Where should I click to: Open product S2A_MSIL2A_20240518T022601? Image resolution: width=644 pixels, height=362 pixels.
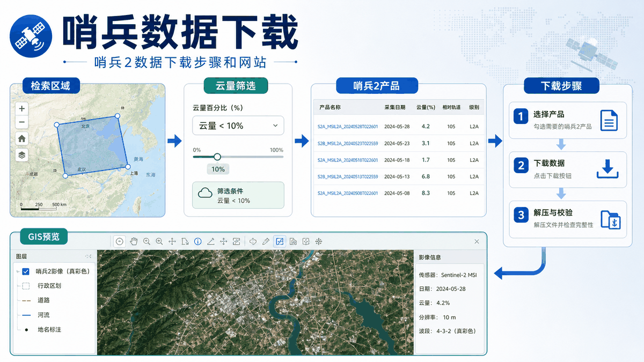(x=348, y=160)
